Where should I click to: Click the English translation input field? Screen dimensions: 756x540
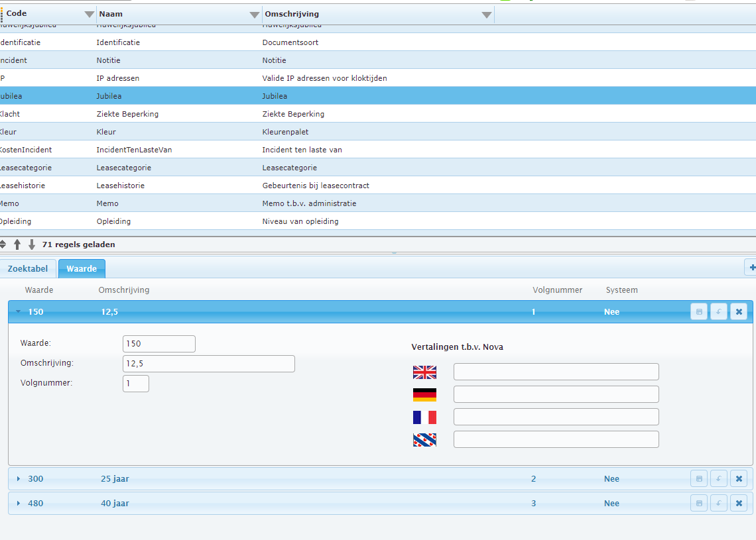pos(556,372)
